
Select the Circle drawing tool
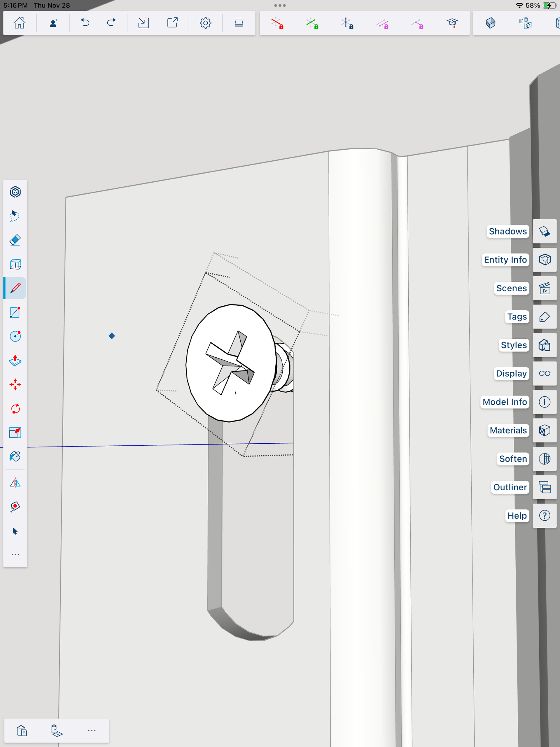pos(15,336)
